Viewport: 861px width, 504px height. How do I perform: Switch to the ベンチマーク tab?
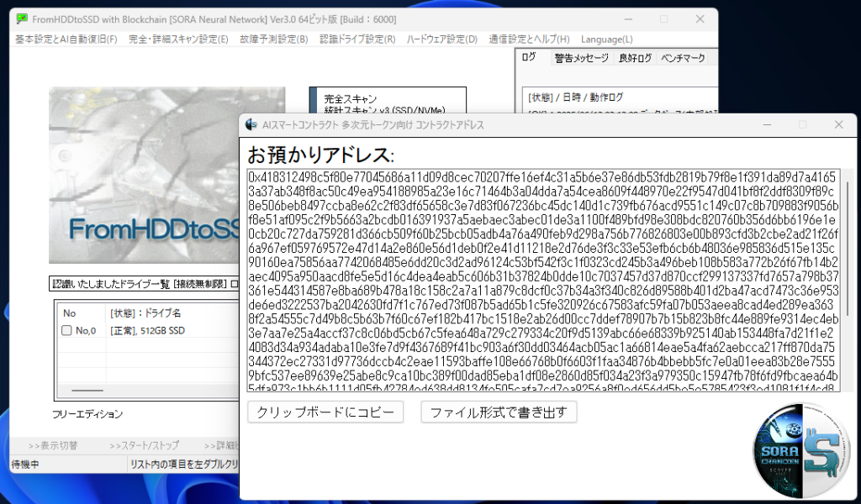point(683,58)
